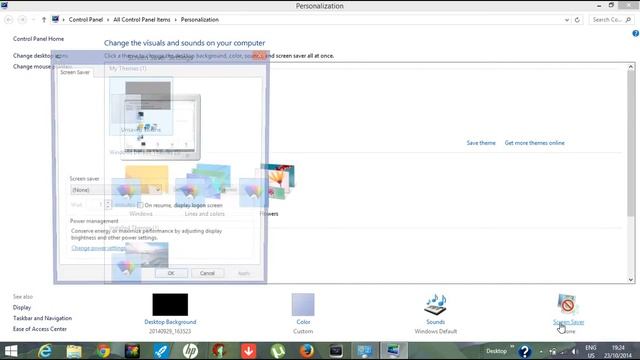Open the Display link under See also

tap(22, 307)
